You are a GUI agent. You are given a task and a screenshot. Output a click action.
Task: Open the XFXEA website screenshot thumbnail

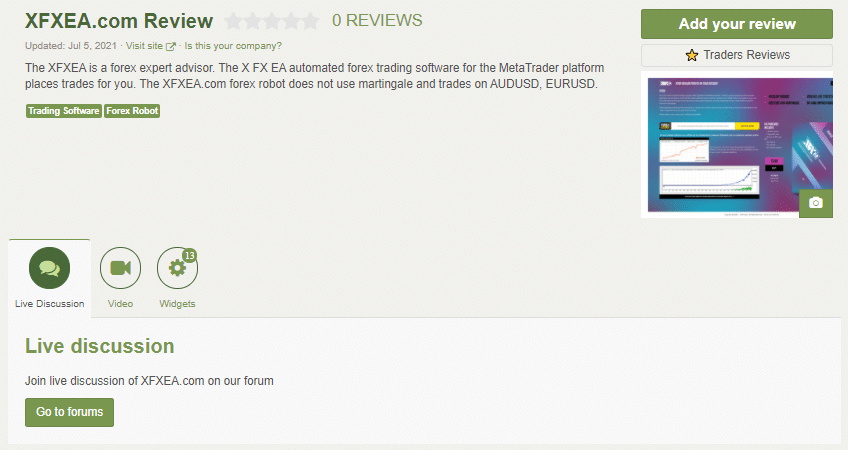(737, 145)
